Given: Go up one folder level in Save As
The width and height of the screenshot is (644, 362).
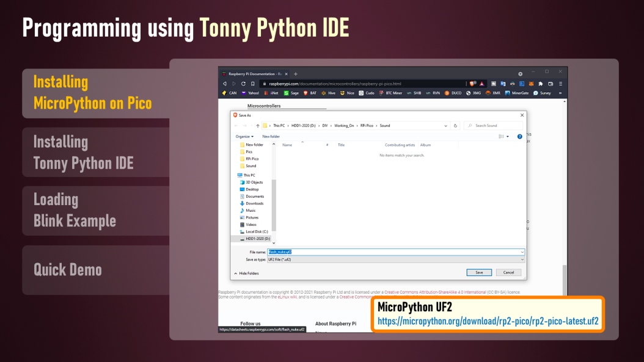Looking at the screenshot, I should pyautogui.click(x=257, y=126).
